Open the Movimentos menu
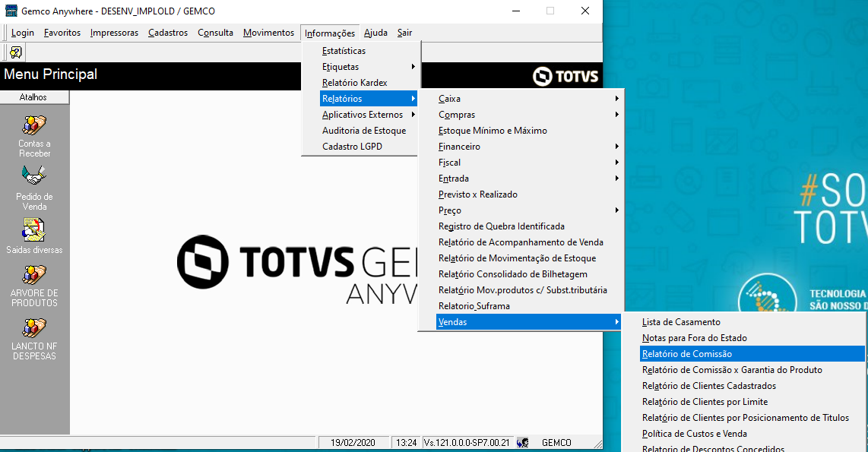This screenshot has width=868, height=452. pos(268,33)
